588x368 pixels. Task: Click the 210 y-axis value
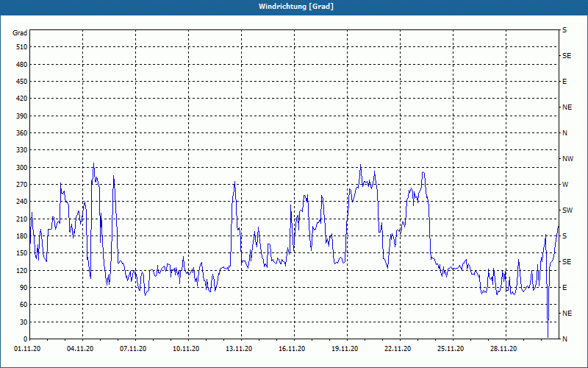pyautogui.click(x=22, y=219)
